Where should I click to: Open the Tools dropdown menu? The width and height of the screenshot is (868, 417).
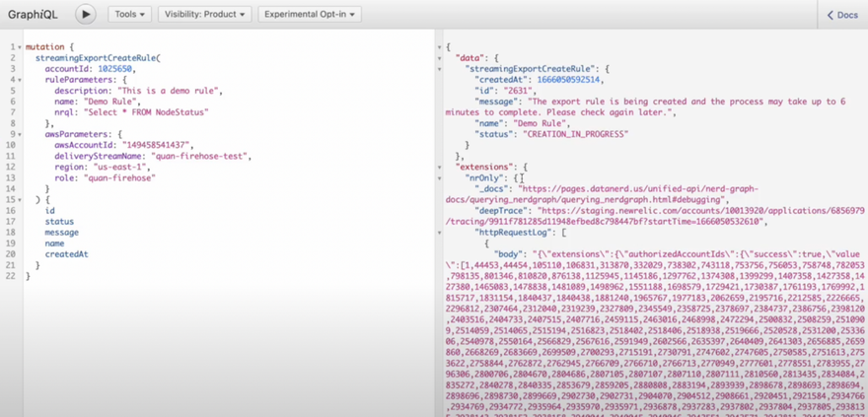click(129, 15)
